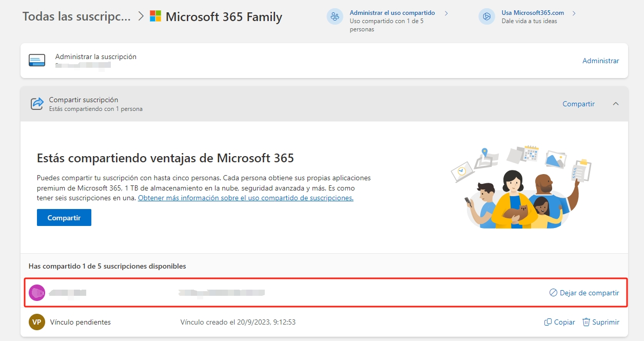Click the Compartir link in the section header
Image resolution: width=644 pixels, height=341 pixels.
[x=578, y=104]
